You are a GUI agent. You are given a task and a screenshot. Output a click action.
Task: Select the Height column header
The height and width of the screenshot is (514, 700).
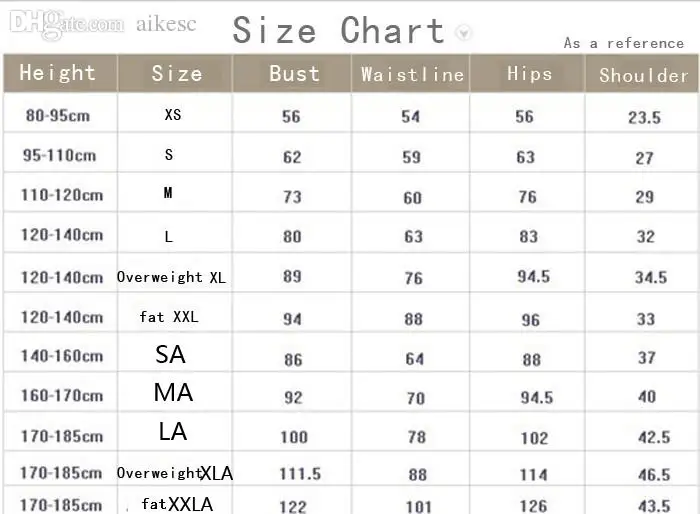click(x=60, y=74)
